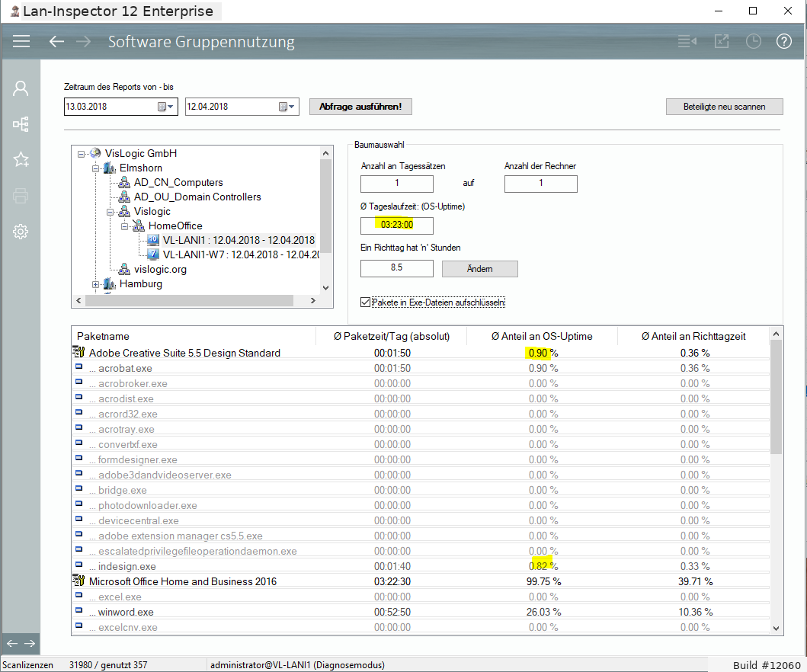Click the indesign.exe row icon
This screenshot has width=807, height=672.
[x=78, y=565]
